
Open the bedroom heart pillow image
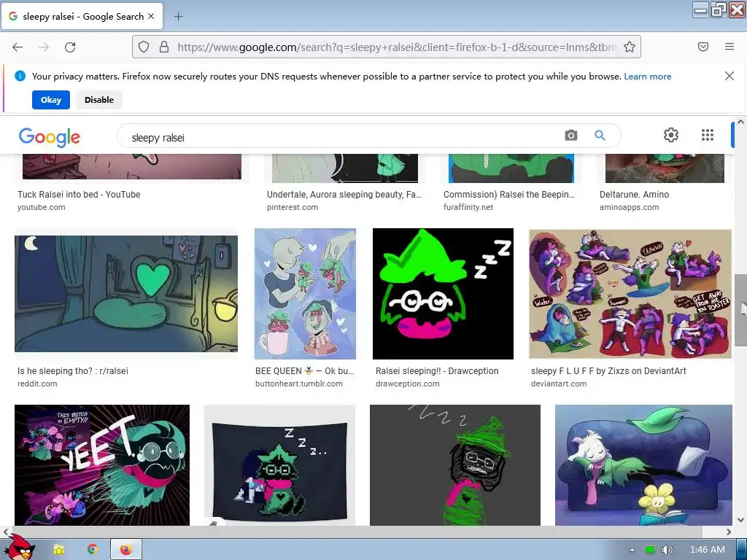[126, 294]
